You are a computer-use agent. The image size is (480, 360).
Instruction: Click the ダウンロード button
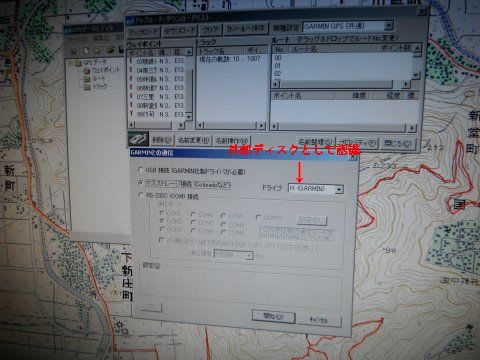(x=180, y=31)
